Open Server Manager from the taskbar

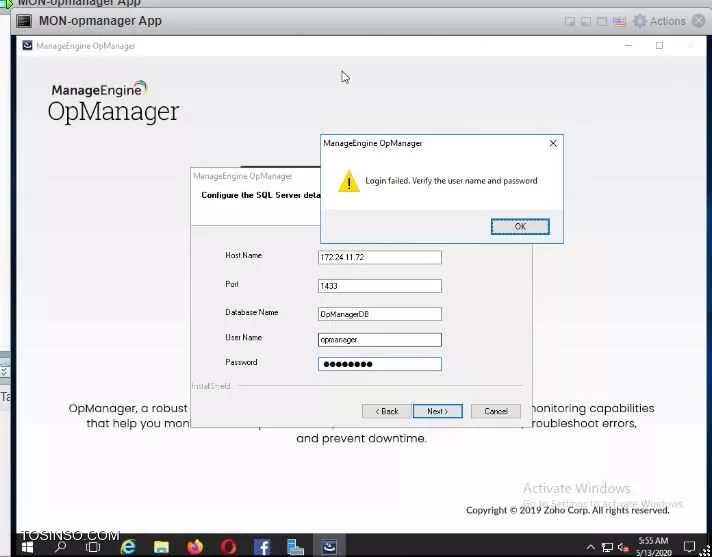coord(296,547)
